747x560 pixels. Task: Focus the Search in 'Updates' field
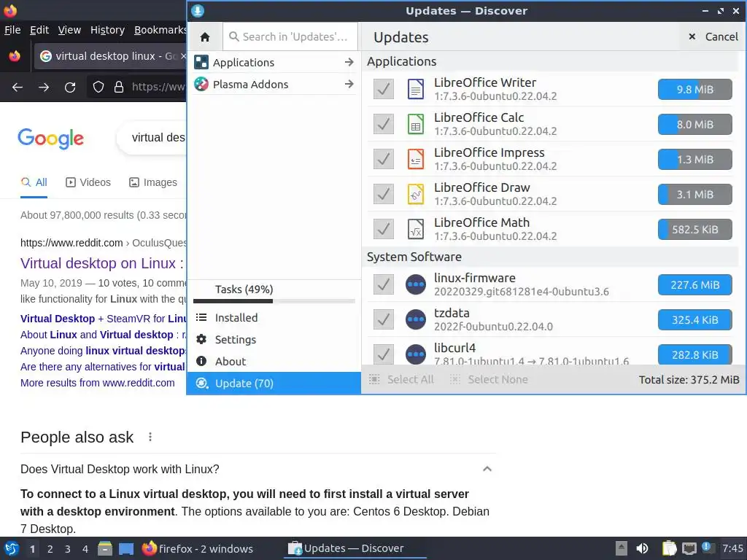pyautogui.click(x=290, y=36)
